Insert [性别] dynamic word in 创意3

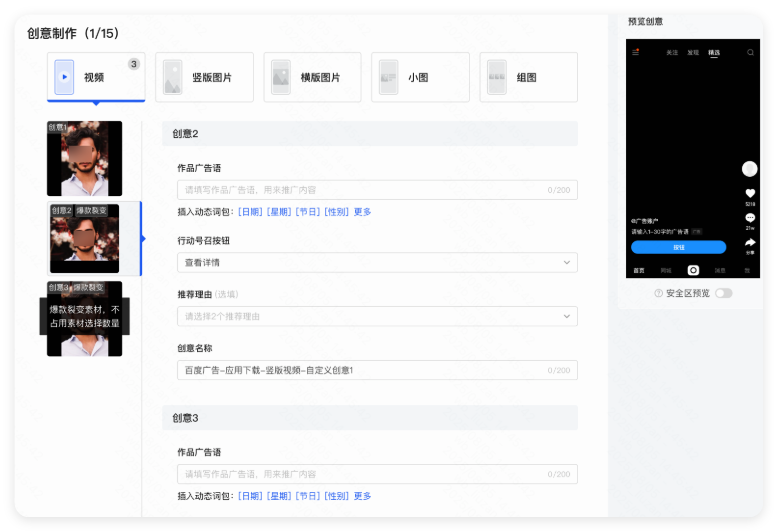336,496
